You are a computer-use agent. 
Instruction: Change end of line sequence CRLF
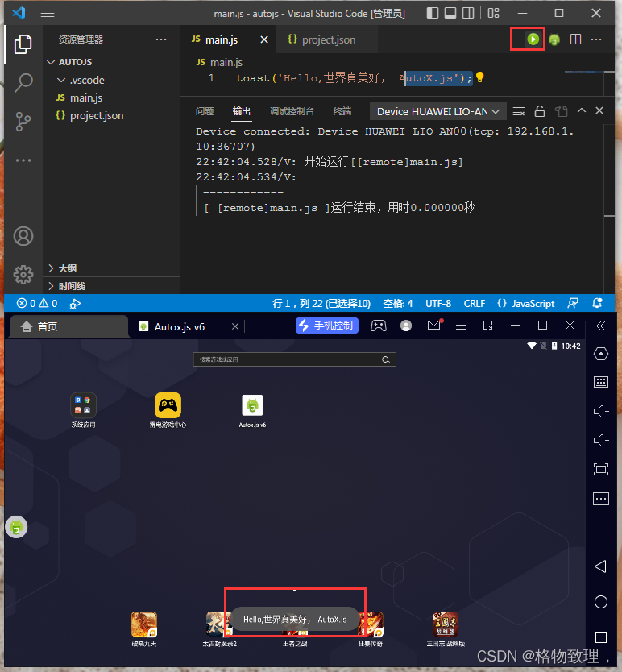pyautogui.click(x=474, y=304)
